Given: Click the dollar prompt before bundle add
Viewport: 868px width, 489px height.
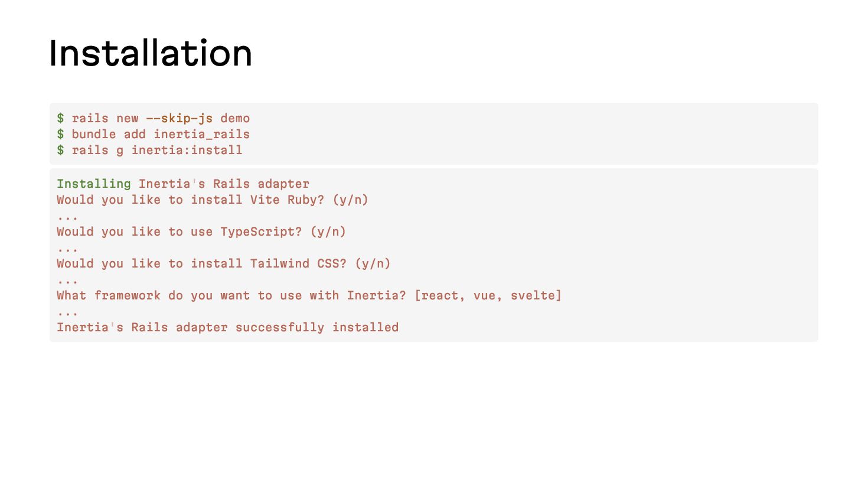Looking at the screenshot, I should [60, 134].
